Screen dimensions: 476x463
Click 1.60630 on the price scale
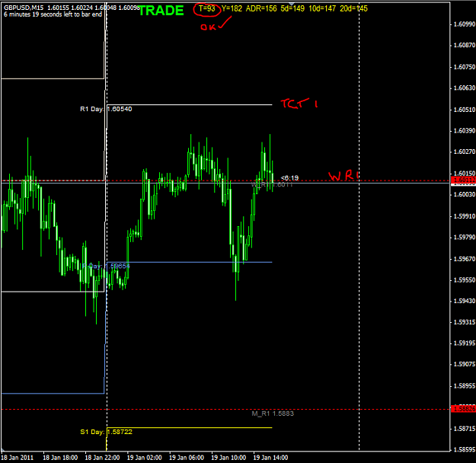[x=464, y=88]
